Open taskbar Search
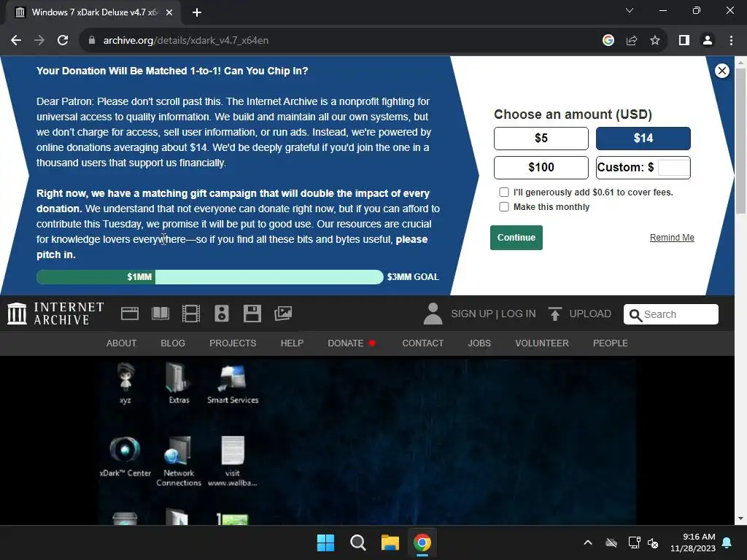The image size is (747, 560). tap(357, 542)
